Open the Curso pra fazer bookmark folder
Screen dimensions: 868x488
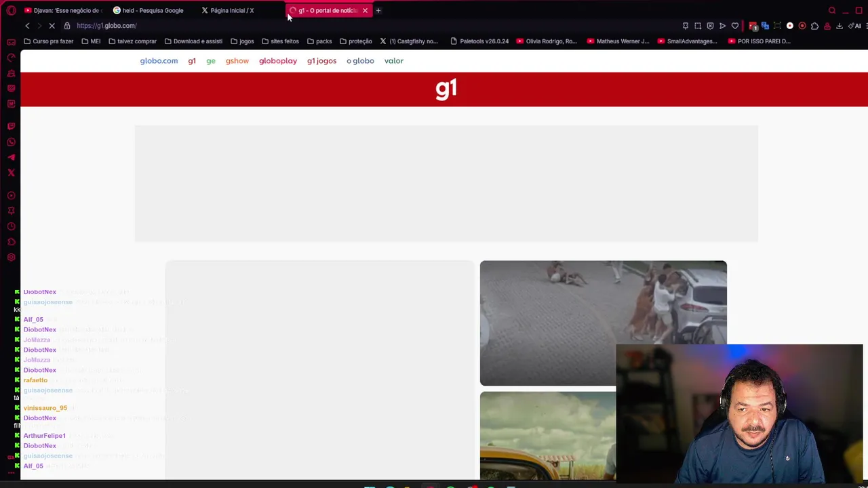click(48, 41)
